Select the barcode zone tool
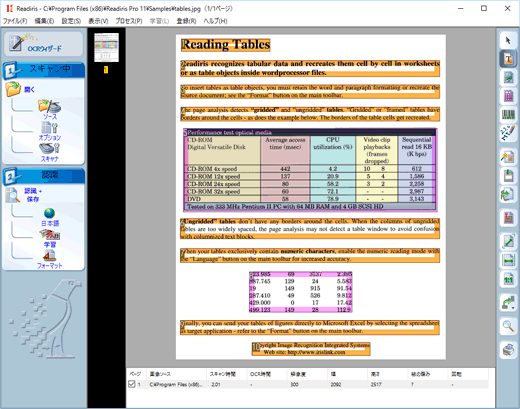 [x=508, y=115]
